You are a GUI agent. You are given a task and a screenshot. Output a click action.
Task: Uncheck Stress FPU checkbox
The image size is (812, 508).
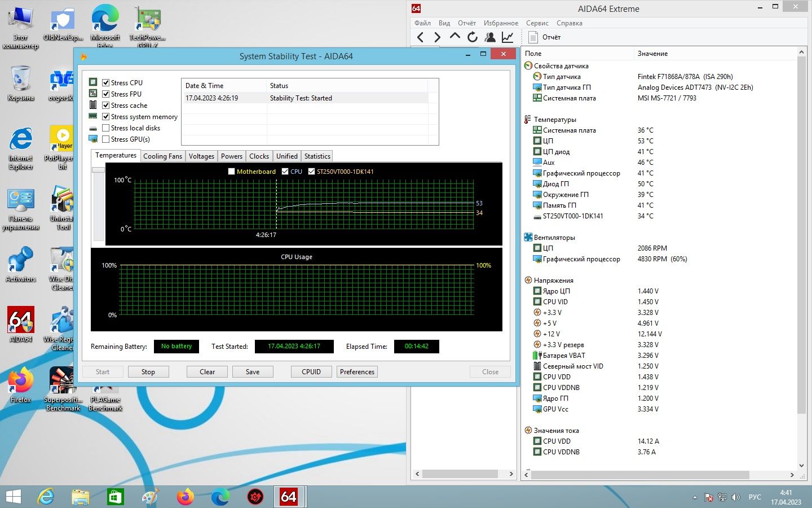105,94
